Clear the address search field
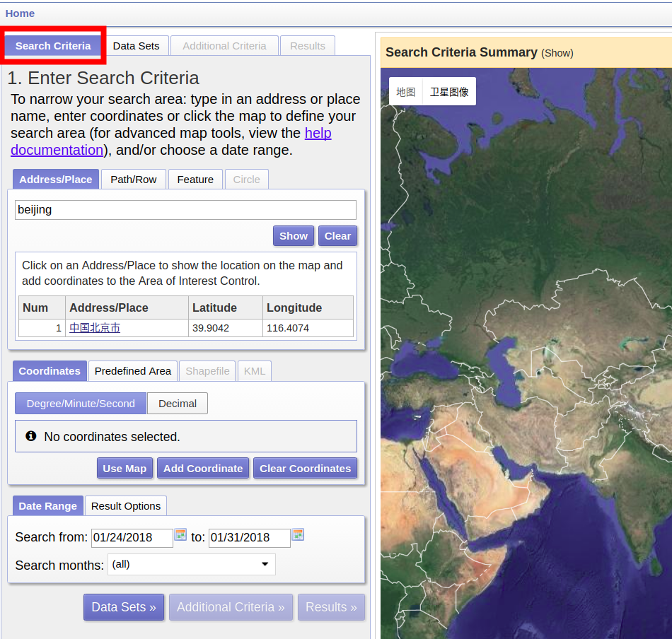 pyautogui.click(x=337, y=236)
